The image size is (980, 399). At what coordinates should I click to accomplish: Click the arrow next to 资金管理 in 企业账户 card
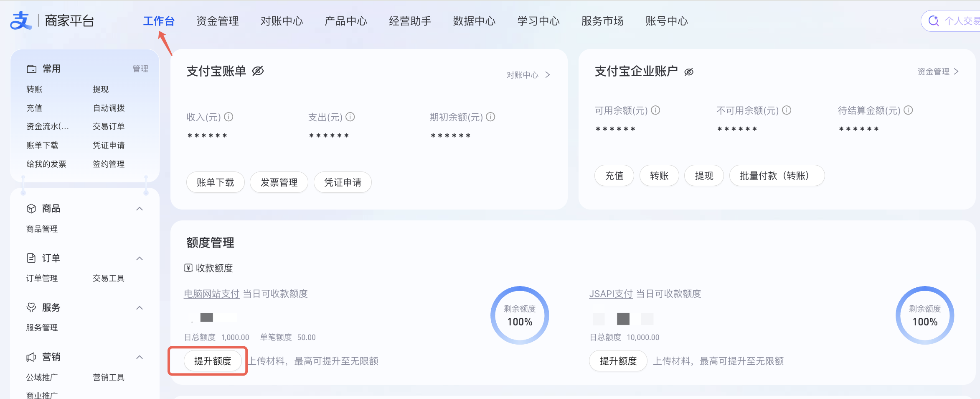956,72
